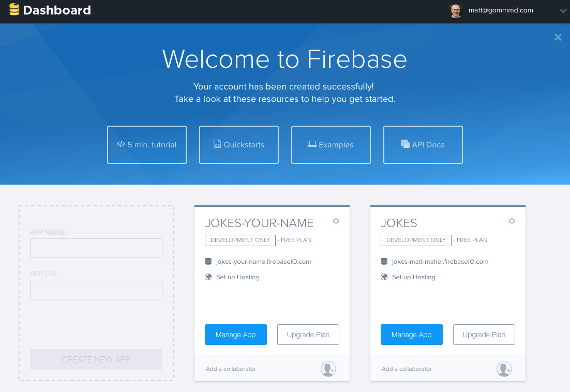The width and height of the screenshot is (570, 392).
Task: View the API Docs
Action: [423, 145]
